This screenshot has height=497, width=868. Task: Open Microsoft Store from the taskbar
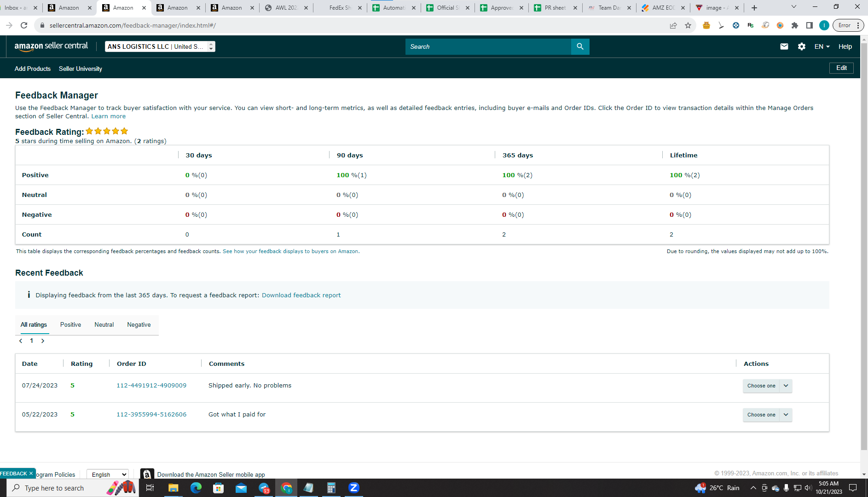tap(218, 488)
